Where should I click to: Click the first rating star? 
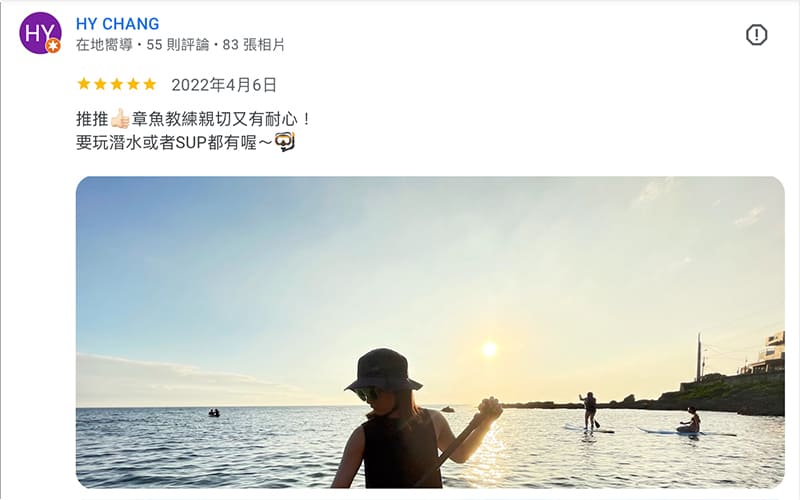[84, 84]
